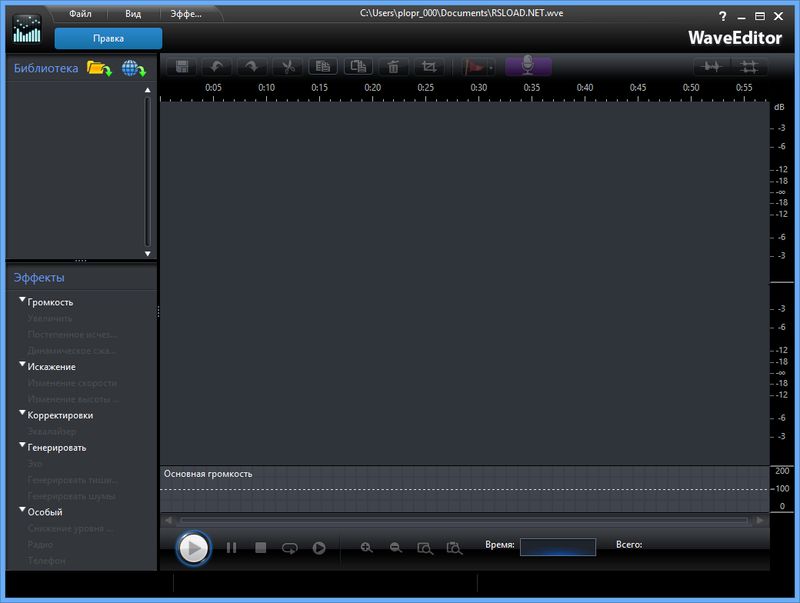This screenshot has width=800, height=603.
Task: Pause playback with the pause button
Action: coord(231,548)
